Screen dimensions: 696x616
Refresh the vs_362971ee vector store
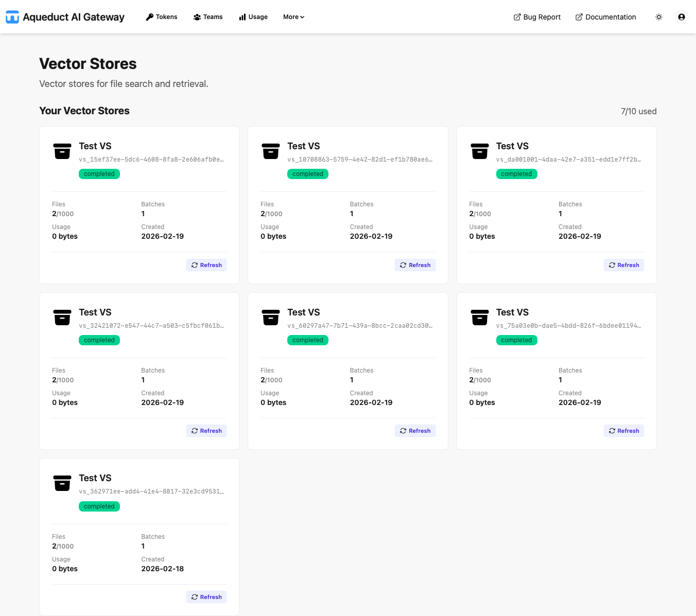(x=206, y=597)
